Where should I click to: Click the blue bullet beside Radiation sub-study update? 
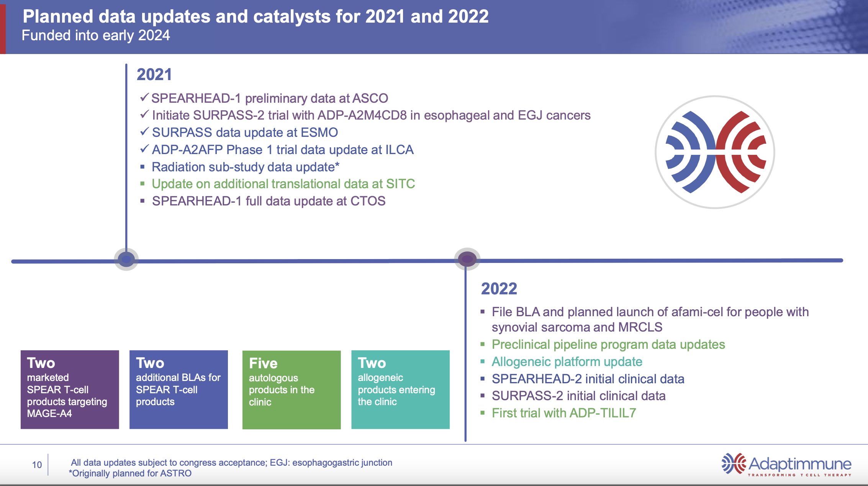[x=143, y=167]
